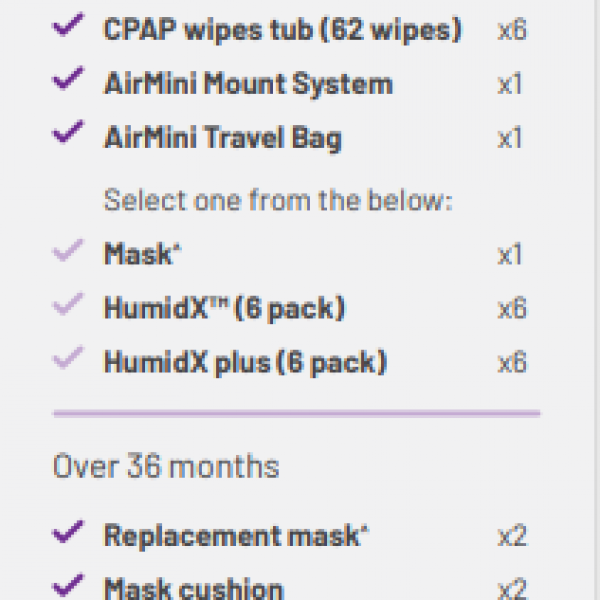600x600 pixels.
Task: Click the checkmark beside CPAP wipes tub
Action: pyautogui.click(x=68, y=25)
